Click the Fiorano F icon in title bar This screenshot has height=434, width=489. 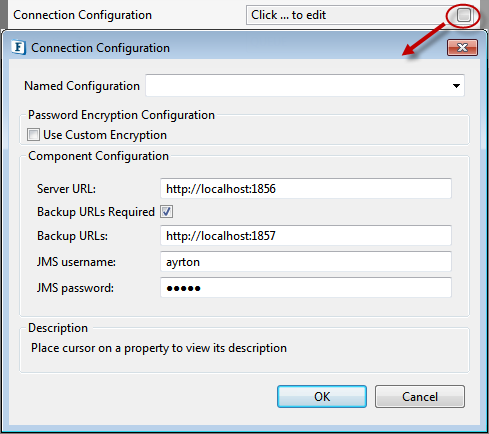(18, 47)
